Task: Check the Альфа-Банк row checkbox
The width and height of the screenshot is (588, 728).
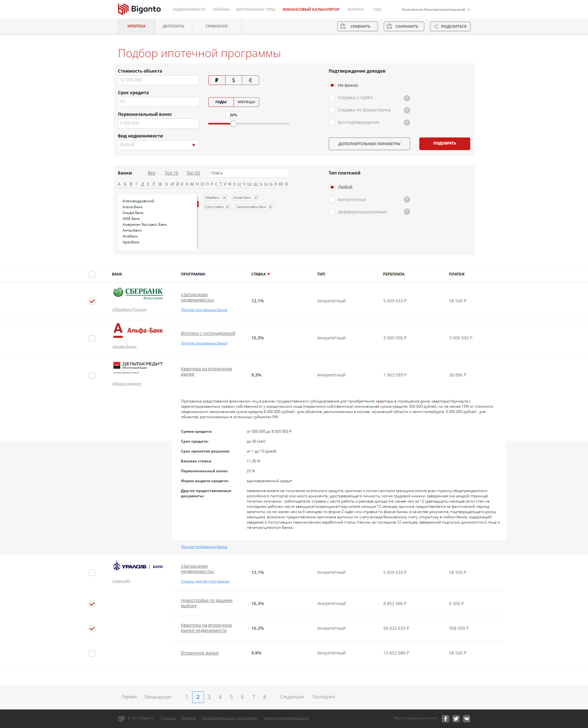Action: click(92, 338)
